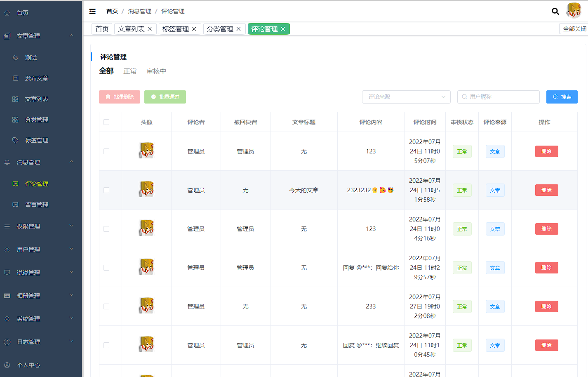Focus the 用户昵称 search input
Image resolution: width=588 pixels, height=377 pixels.
(501, 97)
